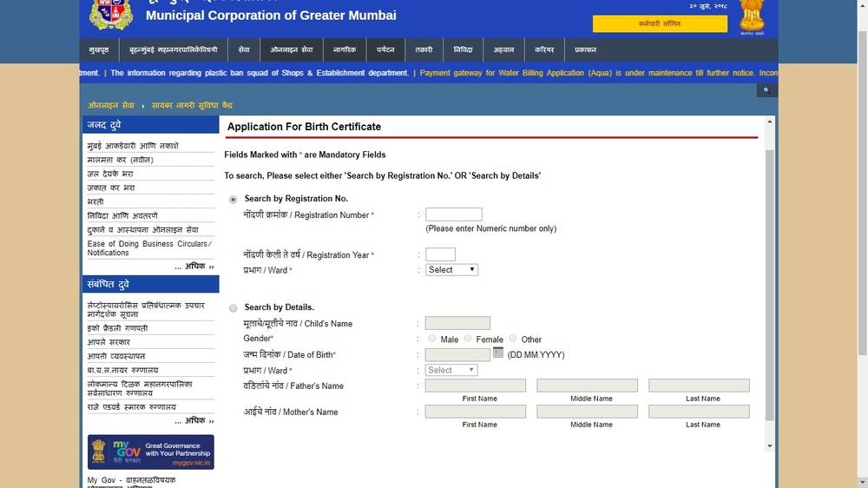Open the ऑनलाइन सेवा menu
The image size is (868, 488).
(291, 49)
